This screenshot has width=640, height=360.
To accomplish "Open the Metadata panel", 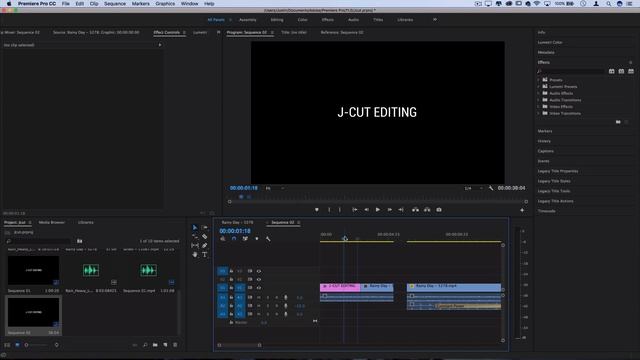I will point(546,52).
